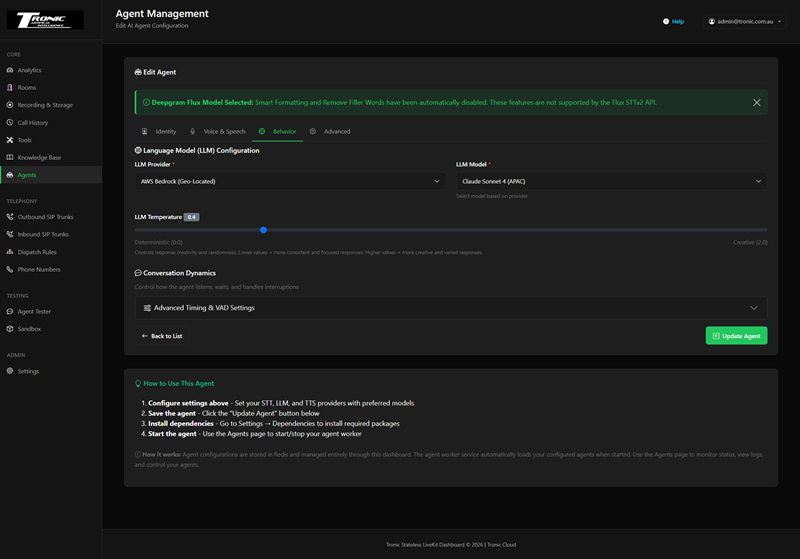Viewport: 800px width, 559px height.
Task: Click the Sandbox cube icon
Action: click(x=10, y=328)
